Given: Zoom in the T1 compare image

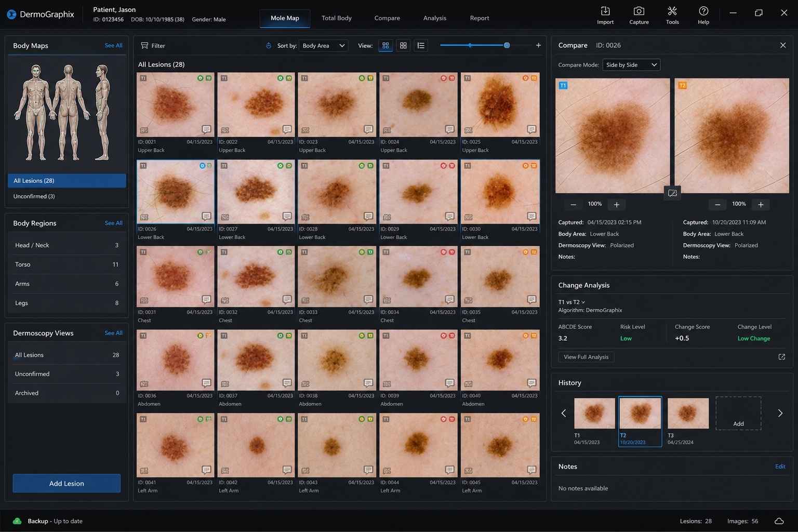Looking at the screenshot, I should (617, 205).
